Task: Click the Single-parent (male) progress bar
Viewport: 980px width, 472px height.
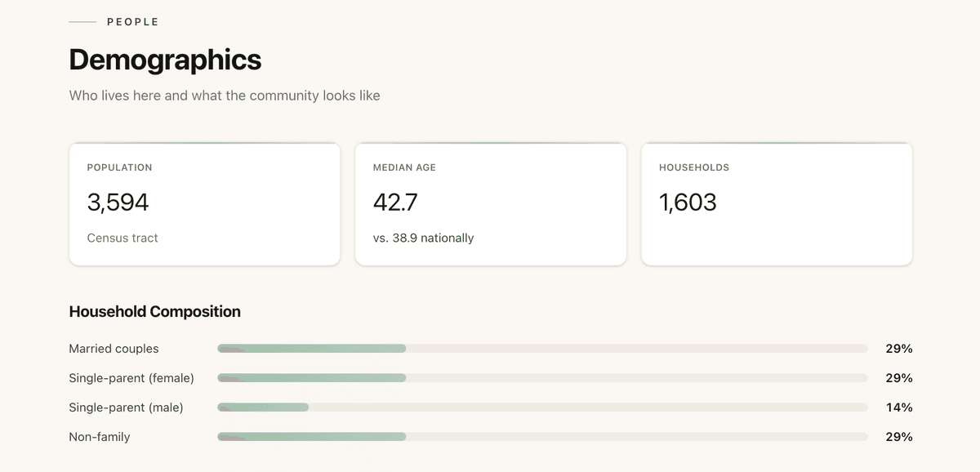Action: (x=541, y=407)
